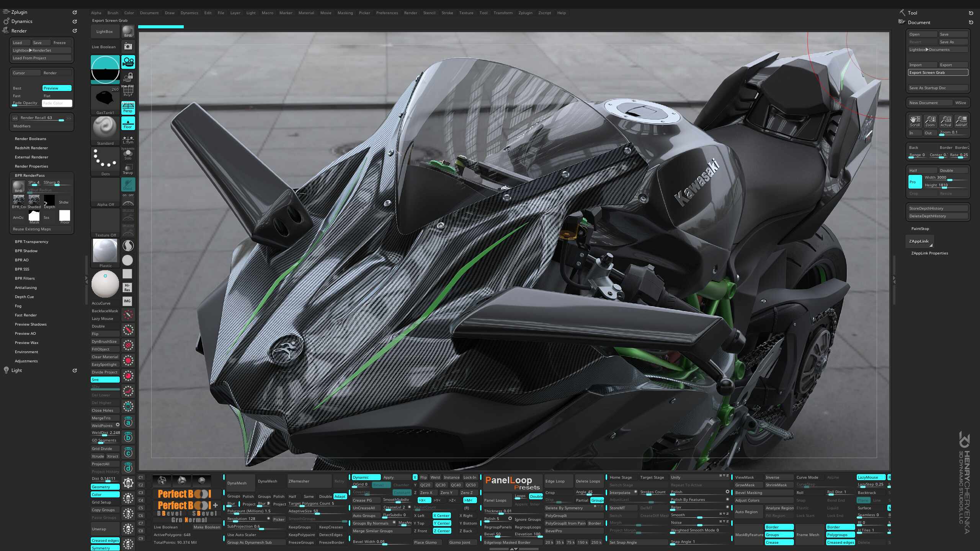Expand the BPR Shadow section
Viewport: 980px width, 551px height.
tap(26, 251)
